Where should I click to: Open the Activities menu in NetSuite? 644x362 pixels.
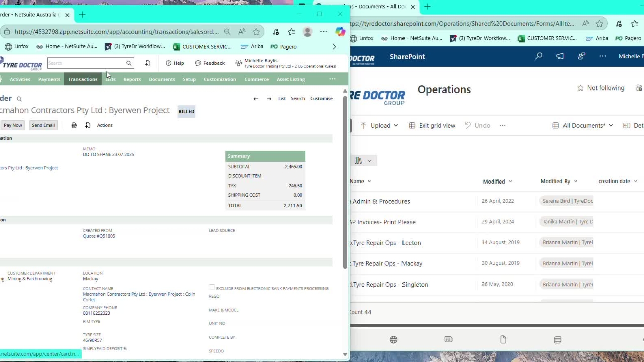click(x=20, y=79)
